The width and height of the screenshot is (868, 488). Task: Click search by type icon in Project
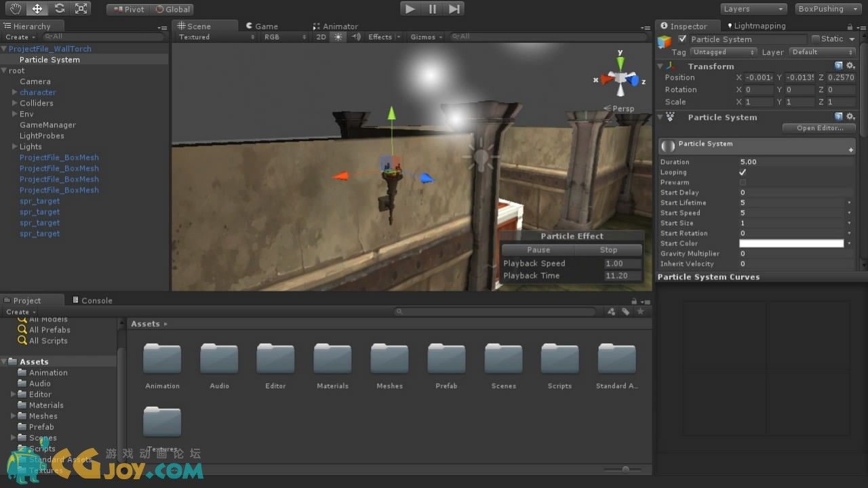point(611,311)
